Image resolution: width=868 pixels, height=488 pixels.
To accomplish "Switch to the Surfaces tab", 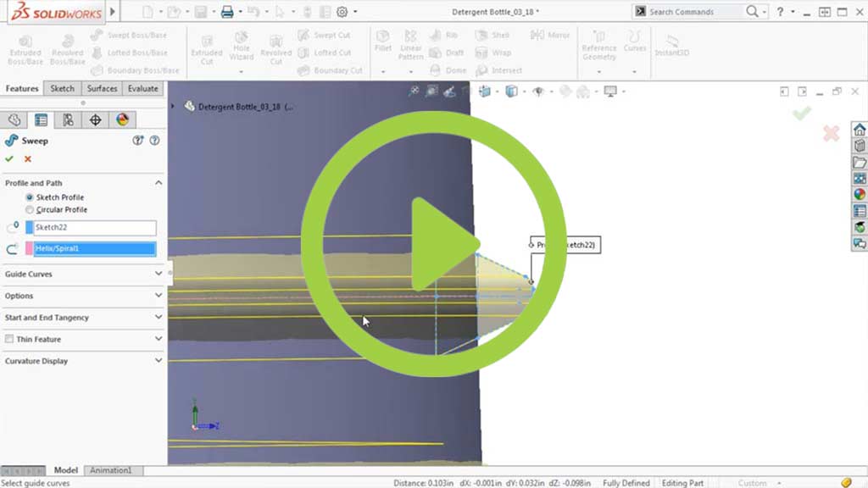I will (x=102, y=89).
